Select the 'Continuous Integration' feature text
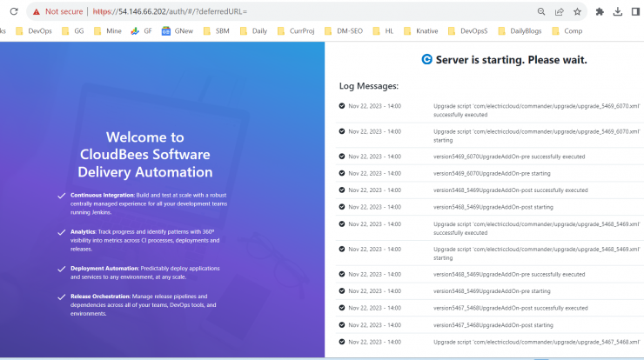 tap(149, 204)
